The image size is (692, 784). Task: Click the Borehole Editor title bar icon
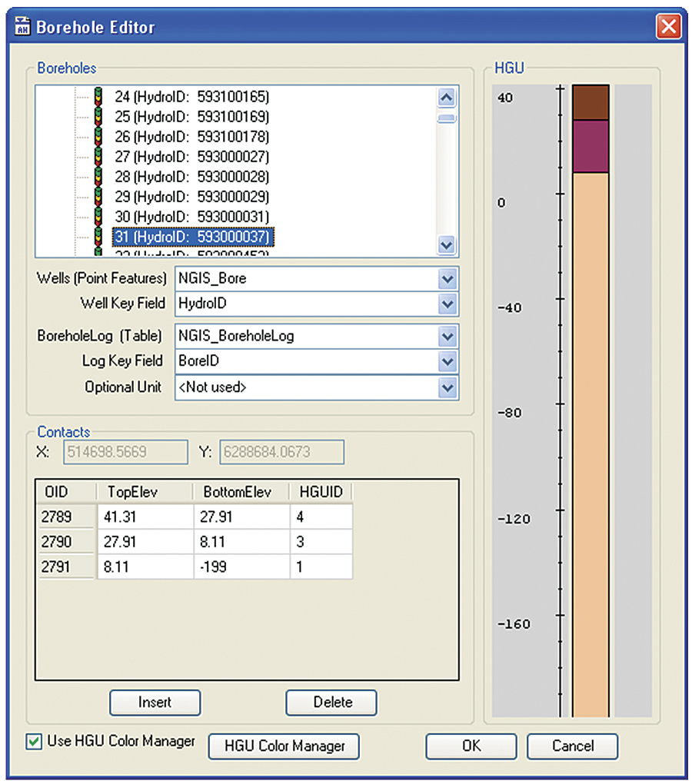[x=22, y=26]
